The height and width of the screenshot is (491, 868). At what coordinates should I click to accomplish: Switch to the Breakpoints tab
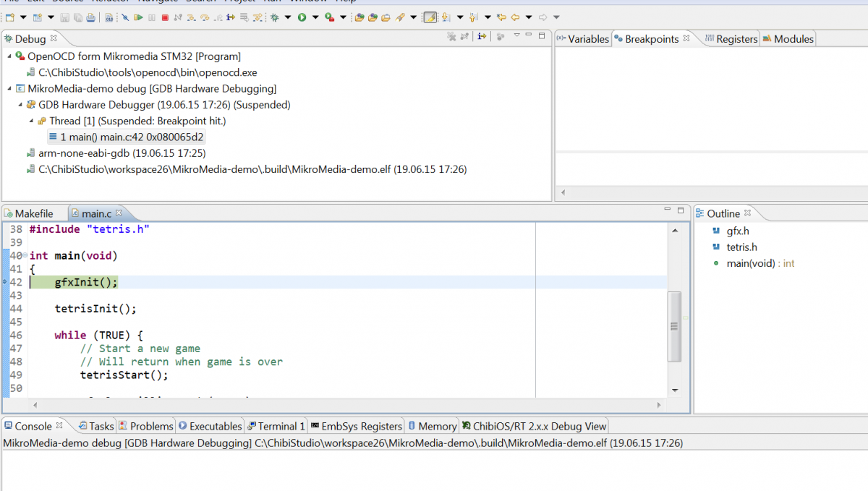point(650,39)
